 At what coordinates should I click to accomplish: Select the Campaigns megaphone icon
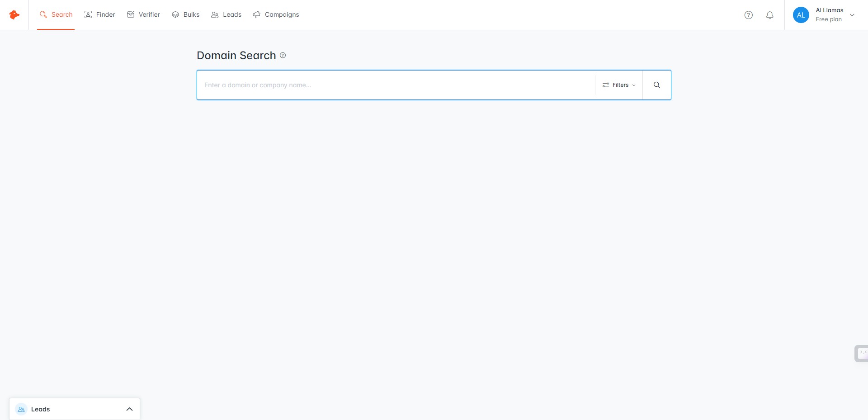[257, 14]
